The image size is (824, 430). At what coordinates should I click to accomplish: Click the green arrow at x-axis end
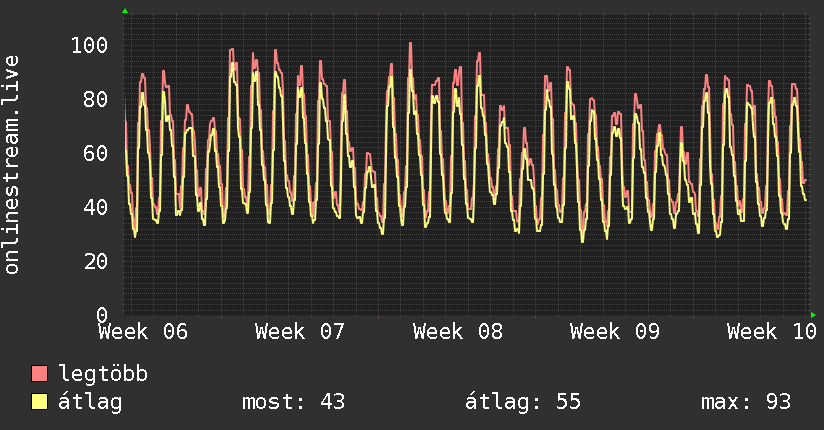[813, 315]
